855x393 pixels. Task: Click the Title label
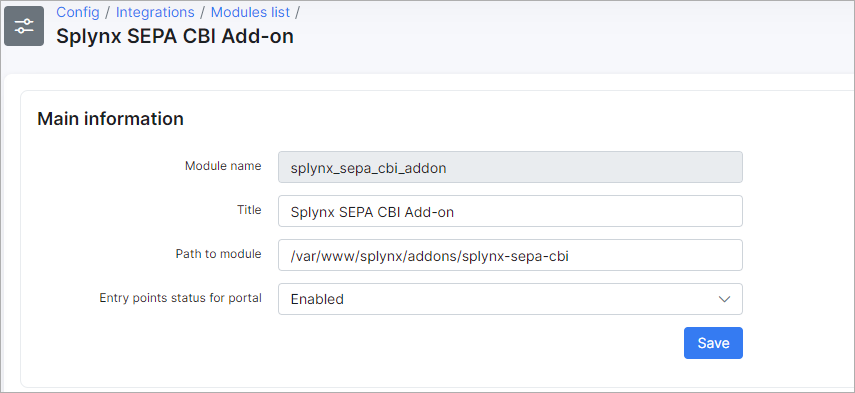[249, 210]
